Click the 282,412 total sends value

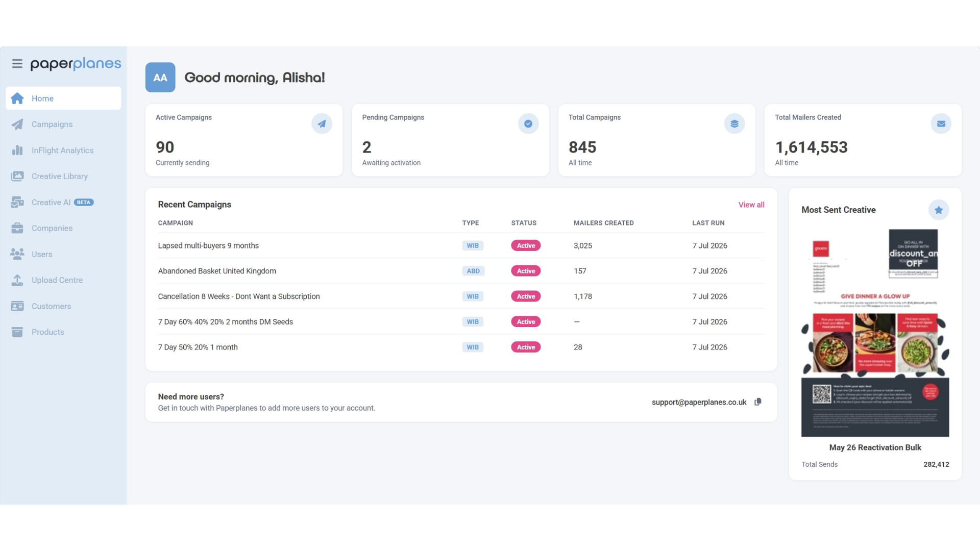[936, 464]
